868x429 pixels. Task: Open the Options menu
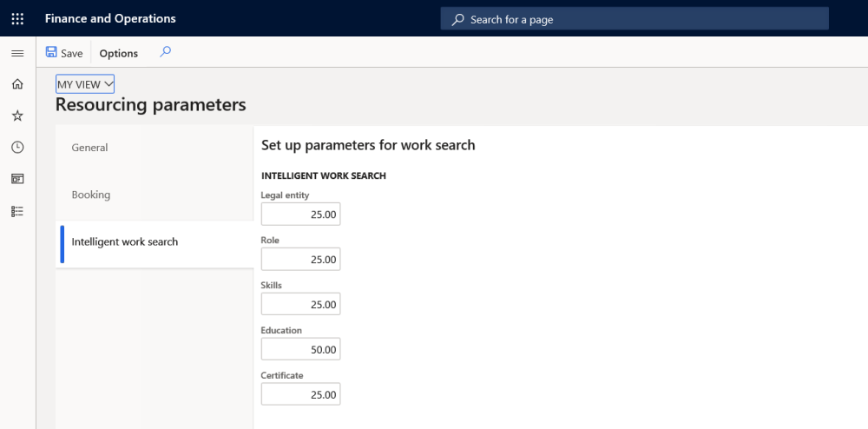pyautogui.click(x=119, y=53)
